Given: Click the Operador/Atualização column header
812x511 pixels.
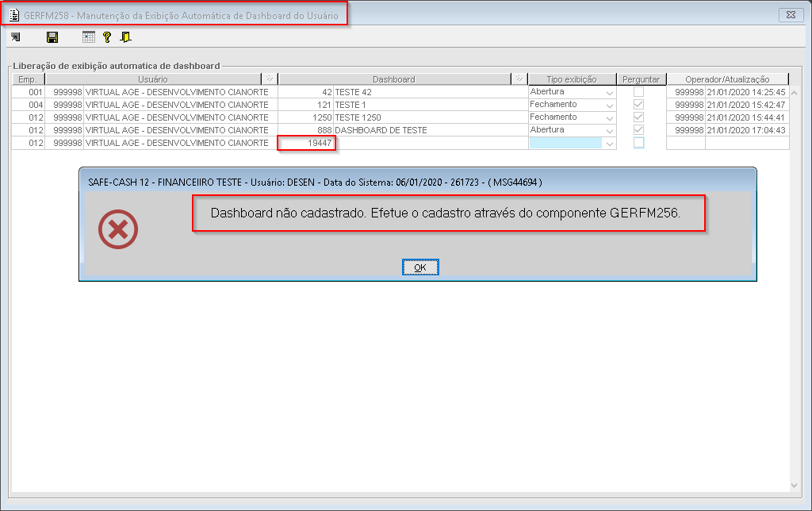Looking at the screenshot, I should 728,79.
